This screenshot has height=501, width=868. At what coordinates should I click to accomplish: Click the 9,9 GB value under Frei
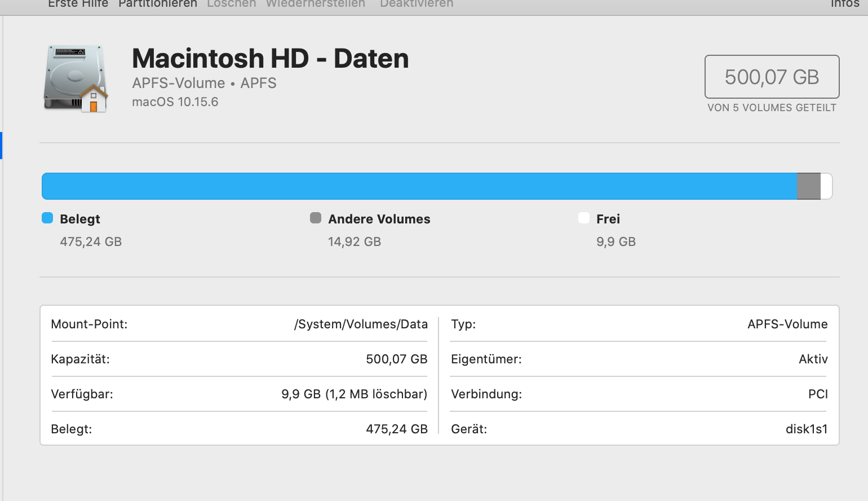616,242
